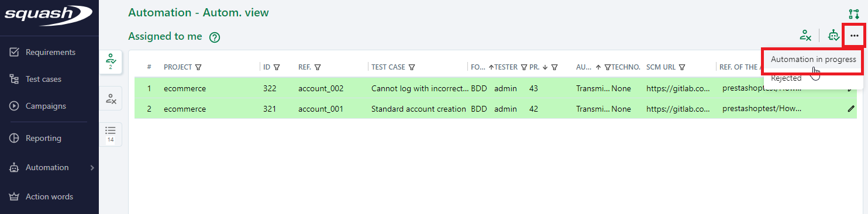Choose Automation in progress from the menu

click(813, 59)
